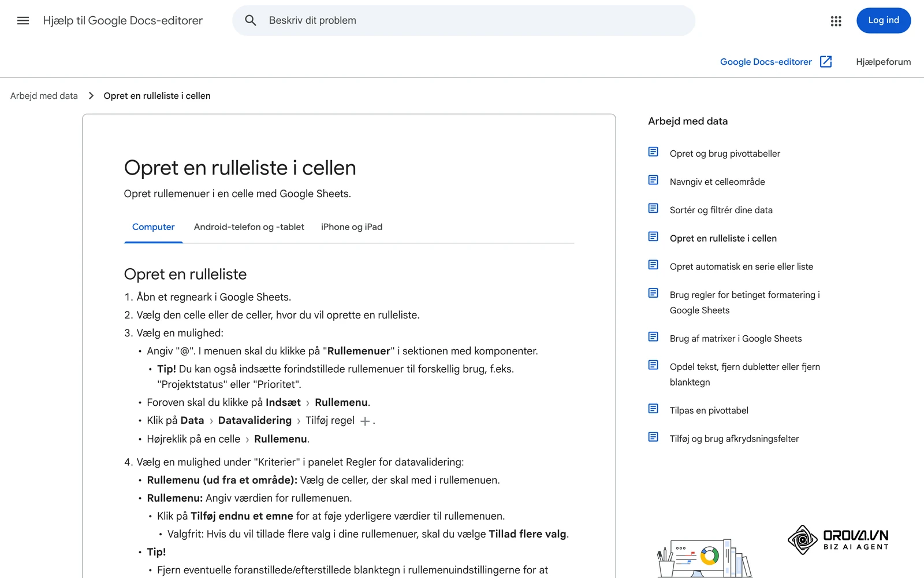Image resolution: width=924 pixels, height=578 pixels.
Task: Open Opret automatisk en serie eller liste
Action: click(742, 267)
